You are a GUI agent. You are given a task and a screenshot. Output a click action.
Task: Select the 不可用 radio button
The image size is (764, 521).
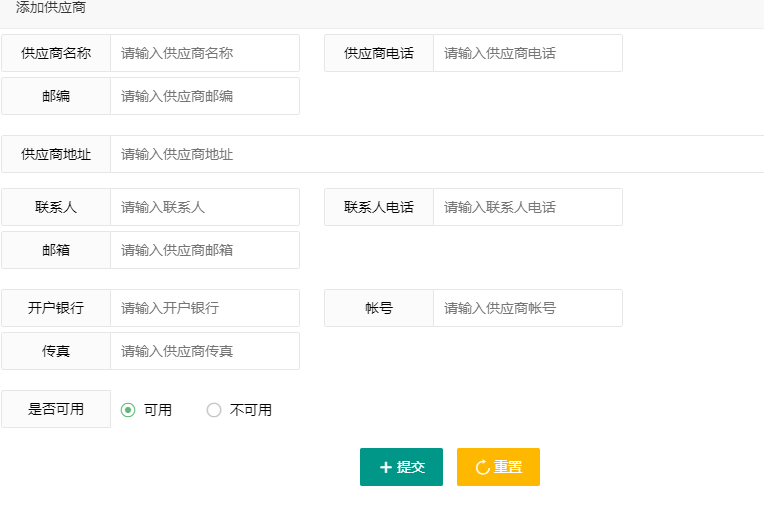coord(214,410)
